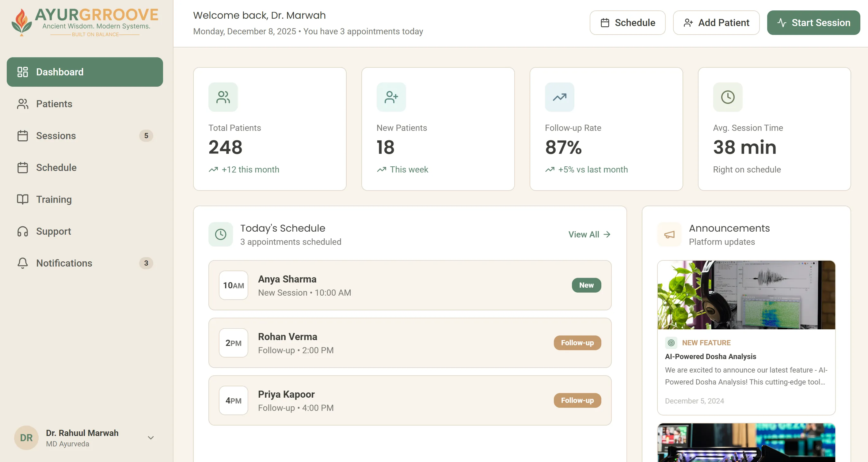Go to Patients in the sidebar
Viewport: 868px width, 462px height.
click(x=85, y=104)
